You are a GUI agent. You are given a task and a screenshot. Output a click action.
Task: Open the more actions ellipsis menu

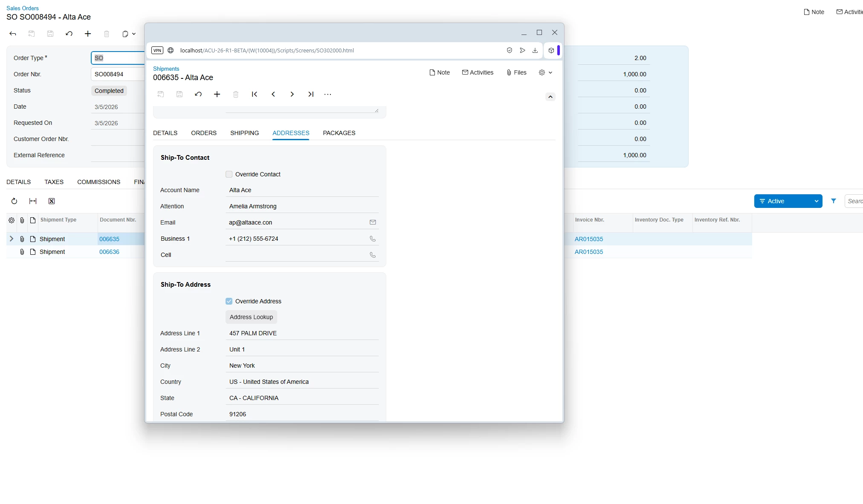click(x=327, y=94)
